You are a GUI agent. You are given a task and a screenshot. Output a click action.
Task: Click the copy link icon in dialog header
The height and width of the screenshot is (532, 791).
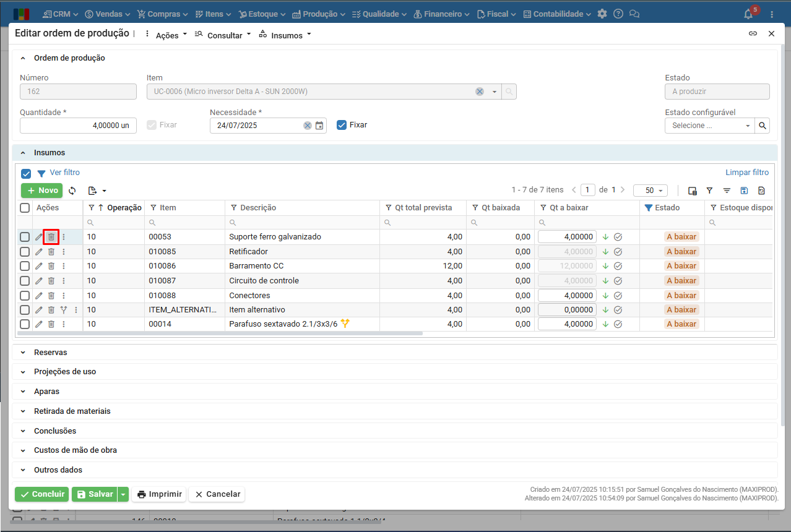pyautogui.click(x=753, y=34)
